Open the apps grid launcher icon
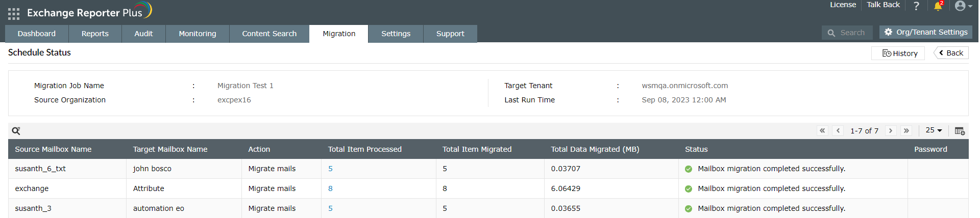Viewport: 980px width, 218px height. tap(14, 14)
